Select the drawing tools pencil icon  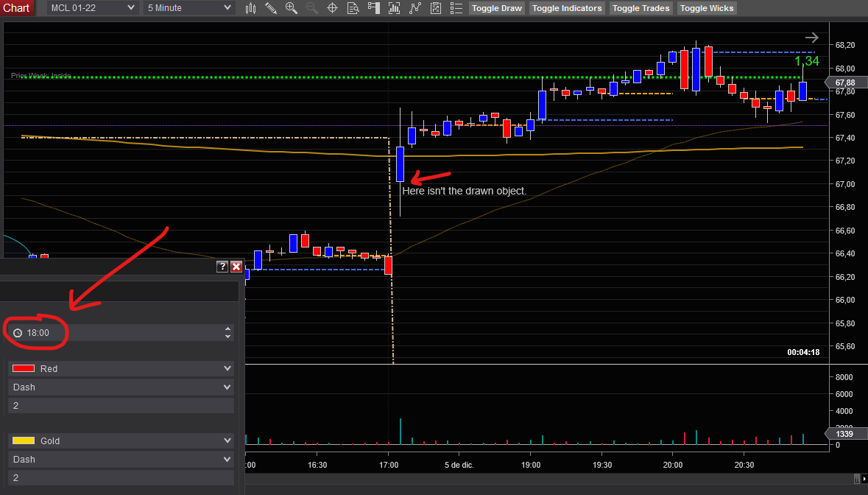tap(271, 8)
